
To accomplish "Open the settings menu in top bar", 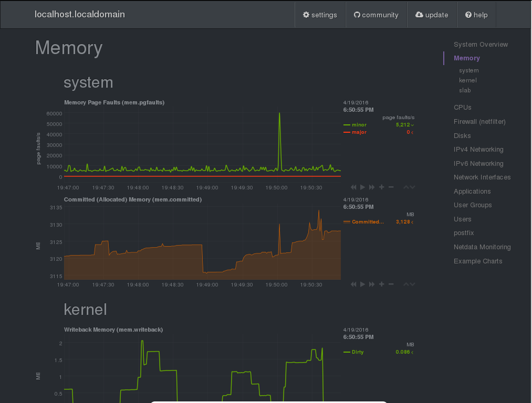I will click(320, 15).
